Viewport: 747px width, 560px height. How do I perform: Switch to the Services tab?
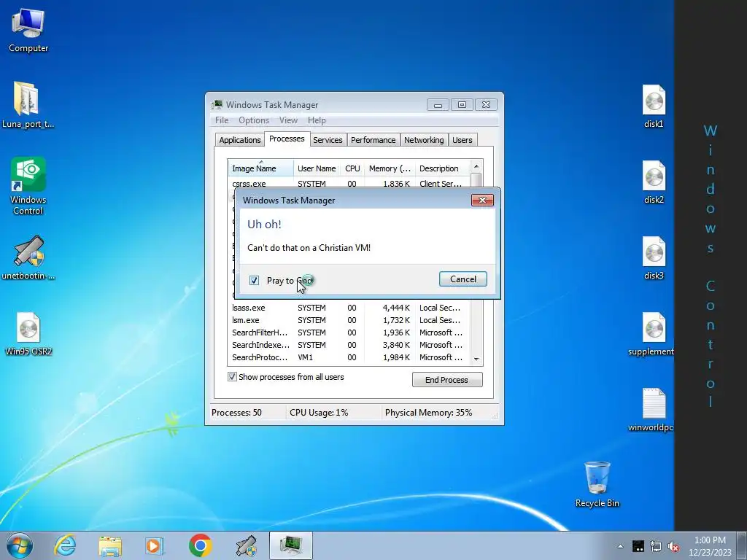(328, 140)
